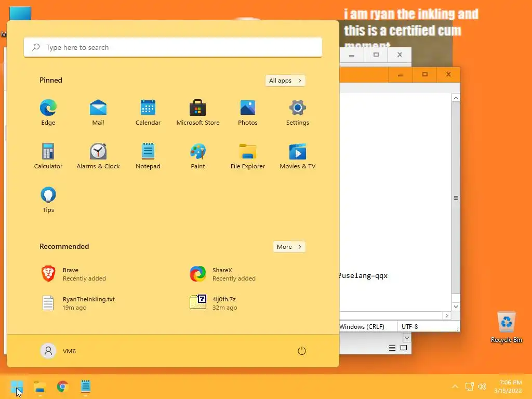Launch the Mail app
Viewport: 532px width, 399px height.
(98, 113)
